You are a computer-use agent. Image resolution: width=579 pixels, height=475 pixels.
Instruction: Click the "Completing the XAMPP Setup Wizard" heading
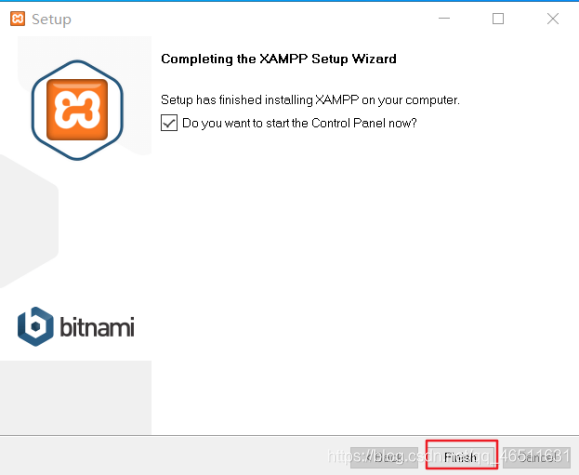[279, 59]
